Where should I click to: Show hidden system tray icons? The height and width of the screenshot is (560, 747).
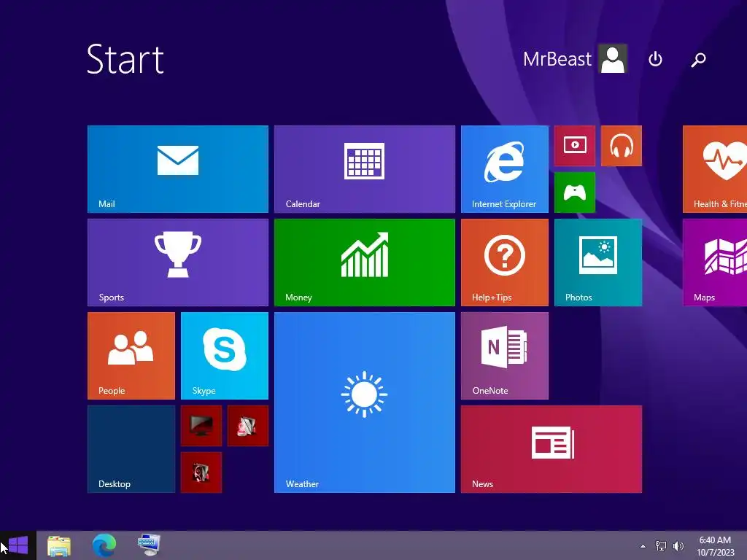pos(643,546)
